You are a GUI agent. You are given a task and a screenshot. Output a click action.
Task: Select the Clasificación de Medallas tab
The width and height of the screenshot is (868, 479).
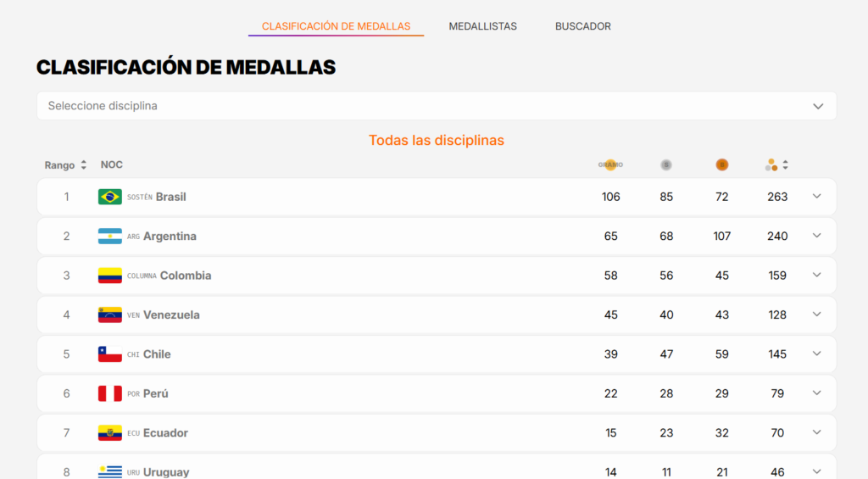pos(336,26)
